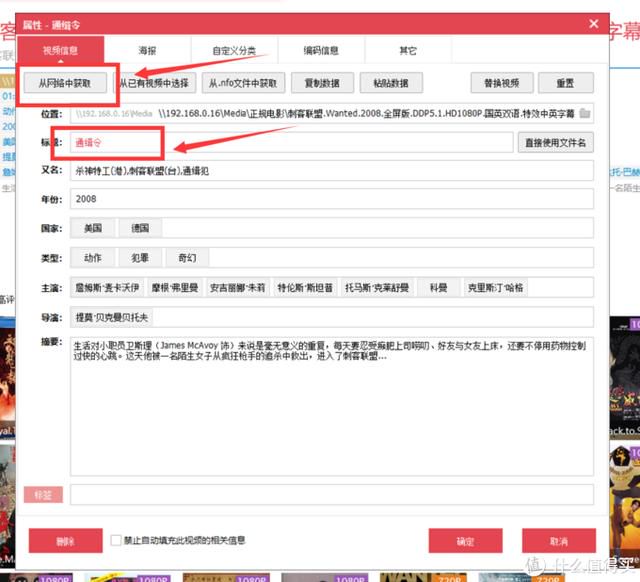Viewport: 640px width, 582px height.
Task: Click into the 年份 field showing 2008
Action: point(332,199)
